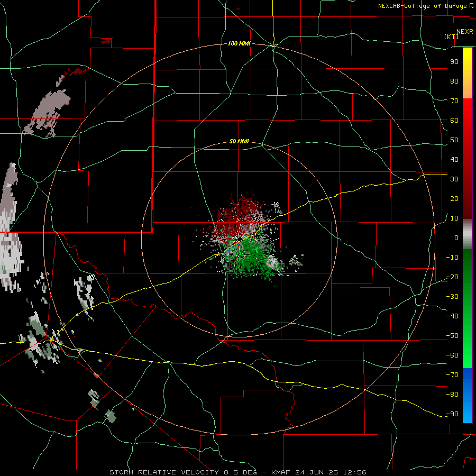Image resolution: width=476 pixels, height=476 pixels.
Task: Click the -70 value on the velocity scale
Action: tap(452, 375)
